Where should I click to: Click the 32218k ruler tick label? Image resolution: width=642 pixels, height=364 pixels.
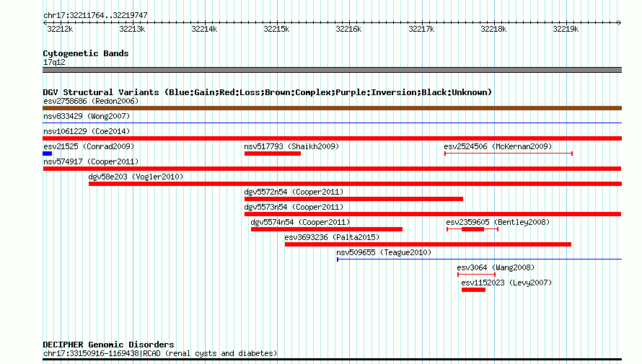point(493,29)
